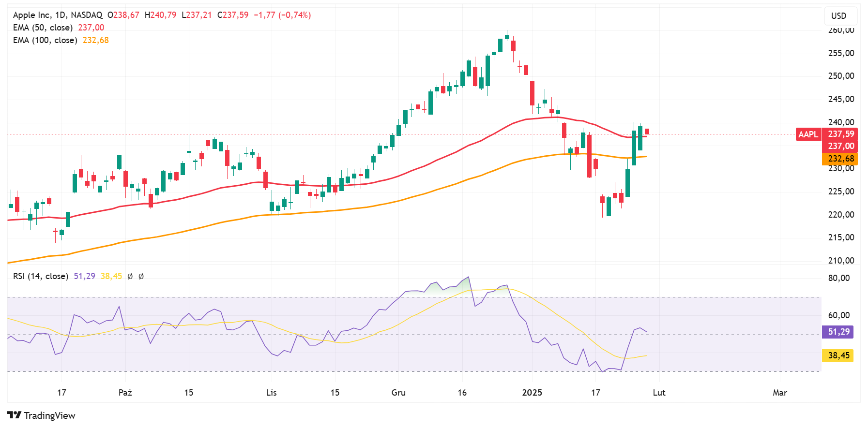Click the 2025 label on time axis

(x=532, y=393)
